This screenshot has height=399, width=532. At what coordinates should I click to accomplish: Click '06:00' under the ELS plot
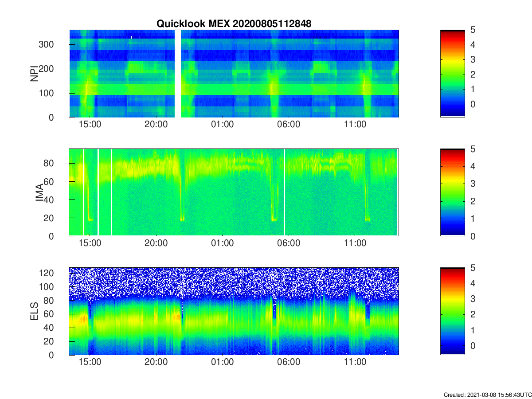pos(288,362)
